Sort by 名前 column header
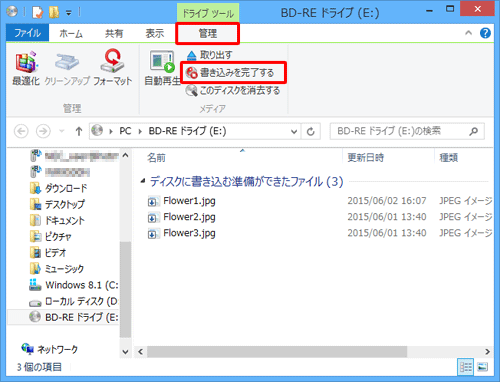The image size is (500, 382). coord(157,158)
